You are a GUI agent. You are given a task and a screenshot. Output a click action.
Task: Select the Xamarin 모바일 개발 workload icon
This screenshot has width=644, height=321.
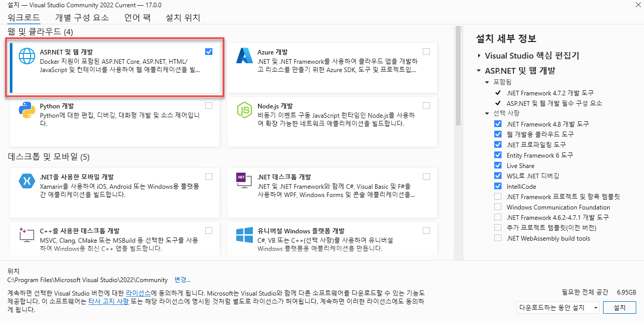click(x=26, y=180)
